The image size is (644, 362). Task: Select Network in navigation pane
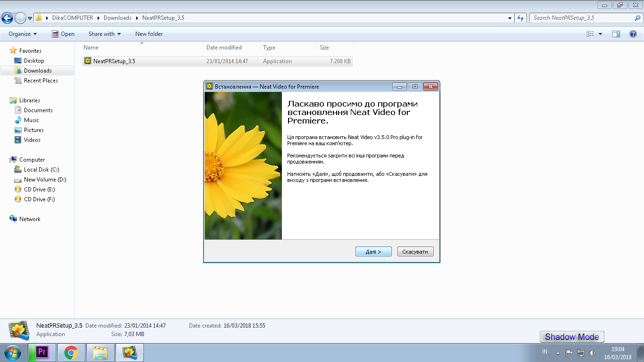(x=30, y=219)
